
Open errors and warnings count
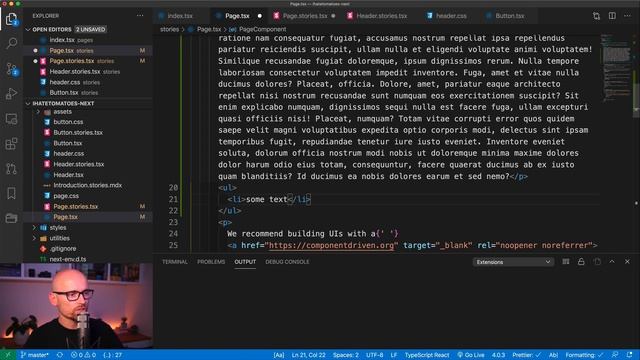pos(83,355)
